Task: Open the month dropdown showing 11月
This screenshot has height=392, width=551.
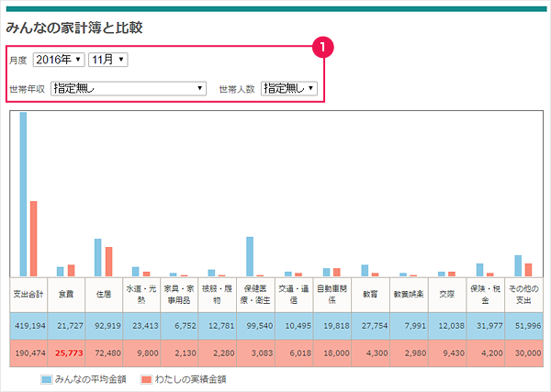Action: click(x=107, y=60)
